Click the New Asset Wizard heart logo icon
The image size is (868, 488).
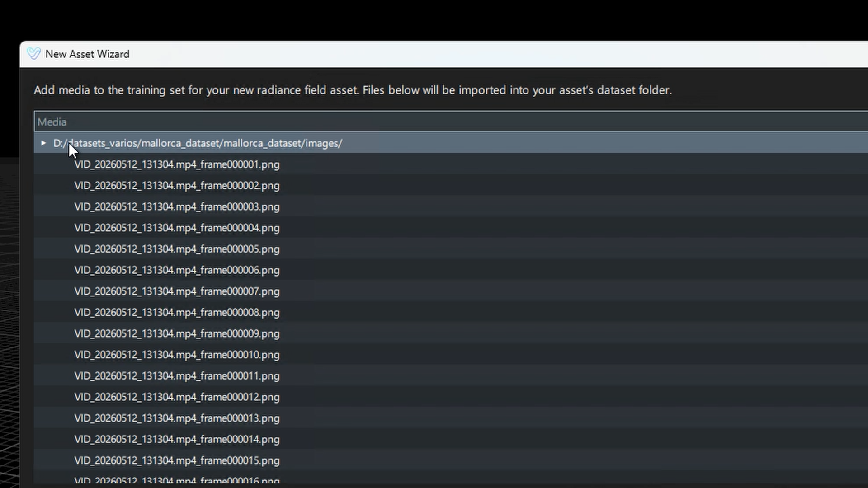click(33, 54)
